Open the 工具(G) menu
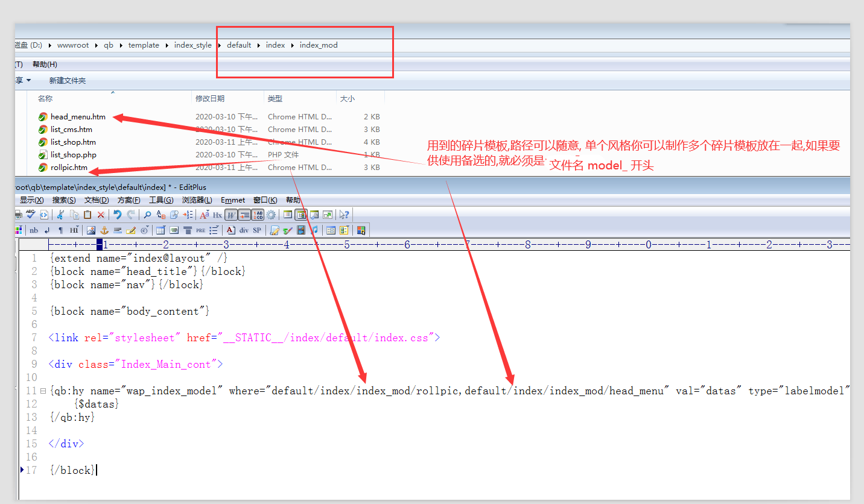This screenshot has height=504, width=864. (161, 200)
